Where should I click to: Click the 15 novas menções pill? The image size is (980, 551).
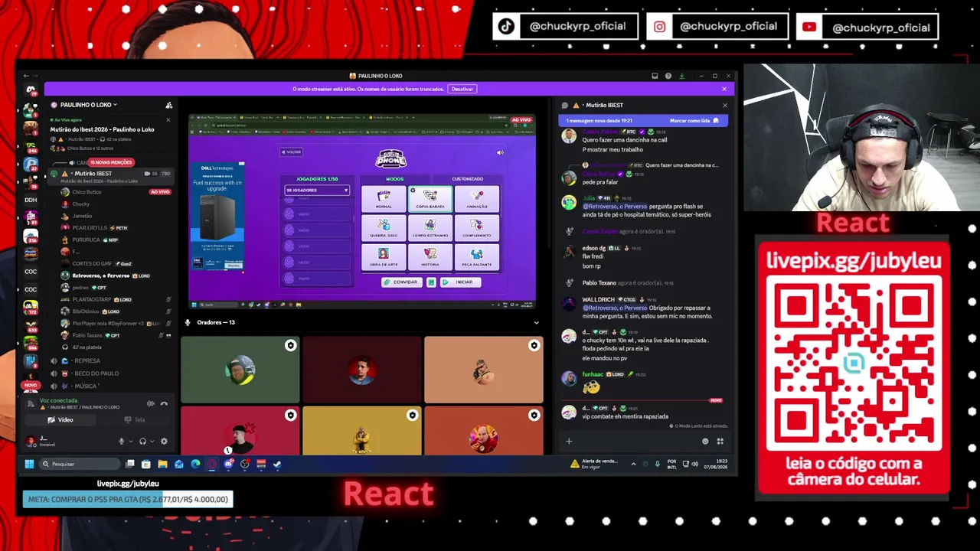coord(112,162)
